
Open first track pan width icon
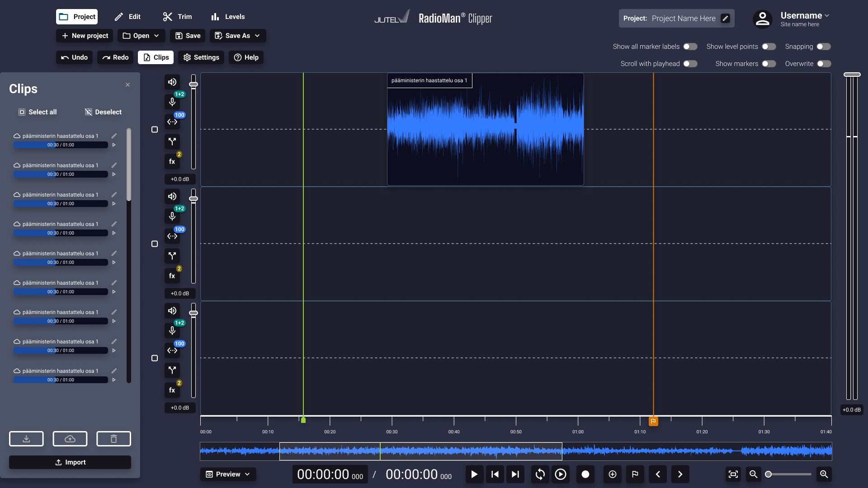click(x=172, y=122)
